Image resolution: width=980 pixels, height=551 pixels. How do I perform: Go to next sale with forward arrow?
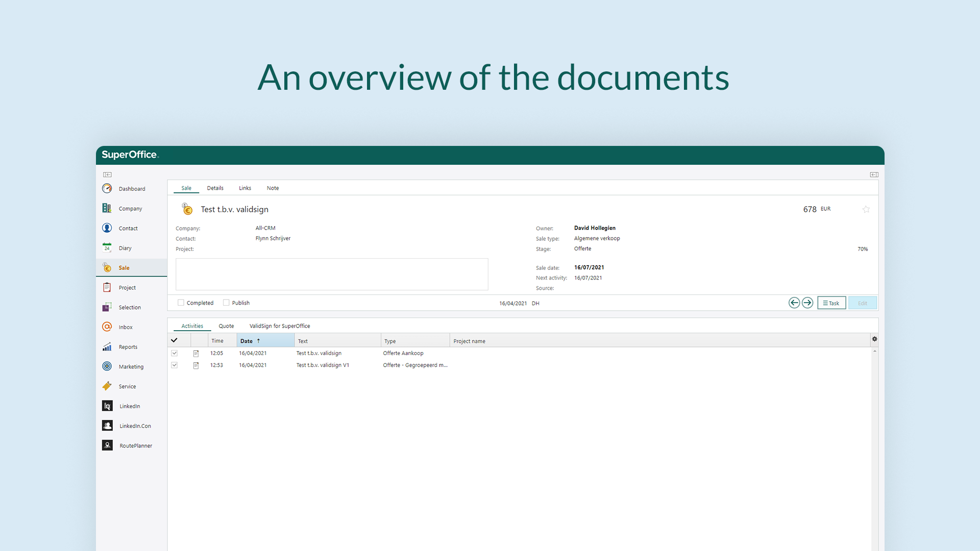[807, 303]
